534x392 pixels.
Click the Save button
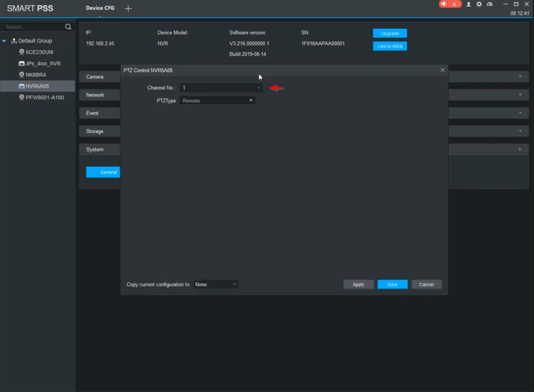[x=392, y=285]
